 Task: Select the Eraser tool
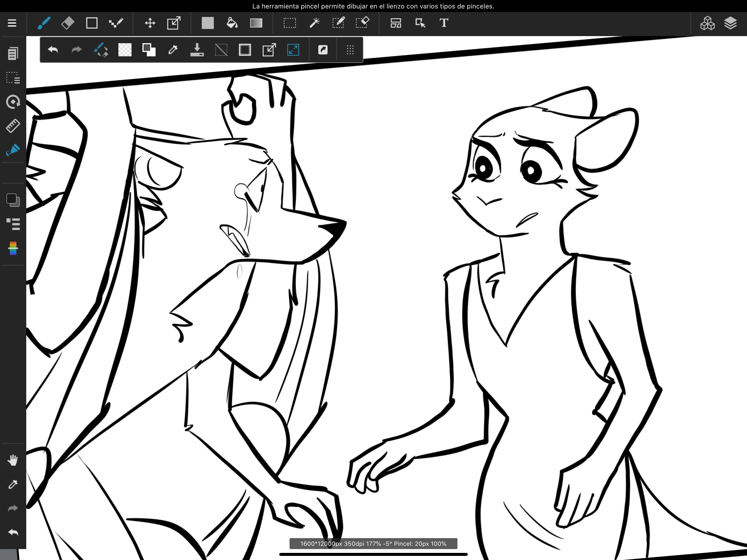tap(68, 23)
